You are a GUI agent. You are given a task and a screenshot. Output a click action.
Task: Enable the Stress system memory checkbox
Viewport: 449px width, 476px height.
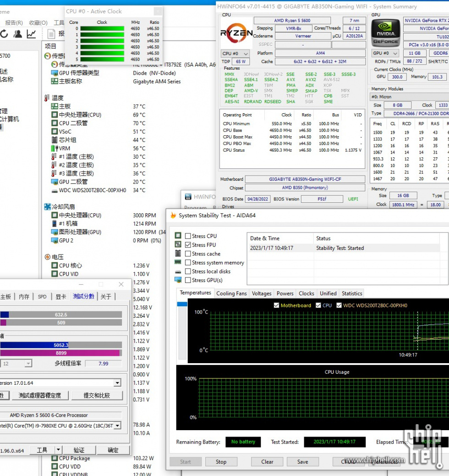[188, 262]
